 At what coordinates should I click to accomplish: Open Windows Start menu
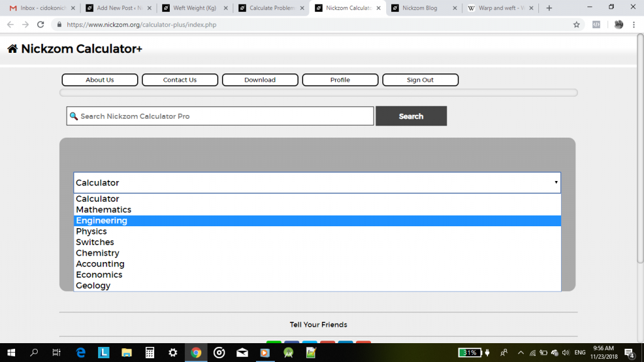click(11, 353)
